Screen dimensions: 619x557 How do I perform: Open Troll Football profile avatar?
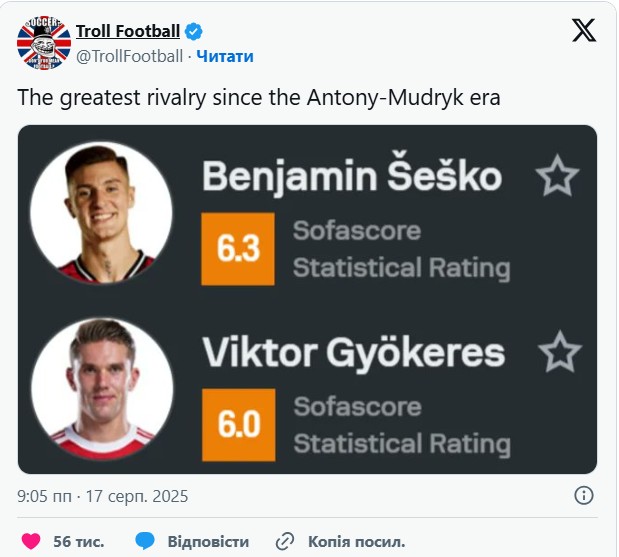point(44,44)
